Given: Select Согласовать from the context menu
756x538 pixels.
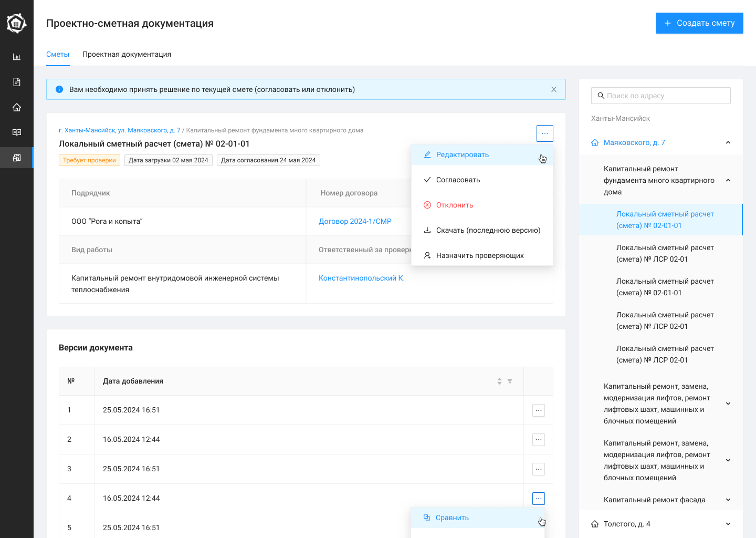Looking at the screenshot, I should click(458, 180).
